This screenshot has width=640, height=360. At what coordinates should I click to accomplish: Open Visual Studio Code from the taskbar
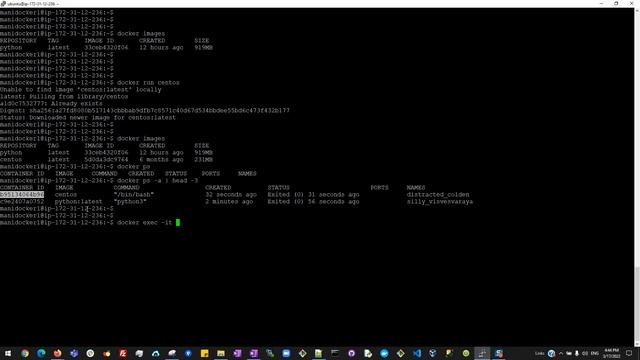(x=417, y=353)
